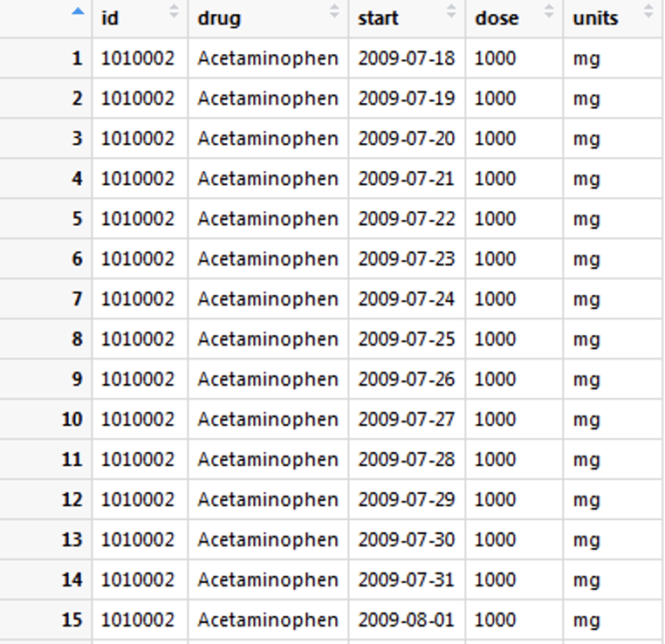
Task: Select row number 8
Action: click(x=77, y=339)
